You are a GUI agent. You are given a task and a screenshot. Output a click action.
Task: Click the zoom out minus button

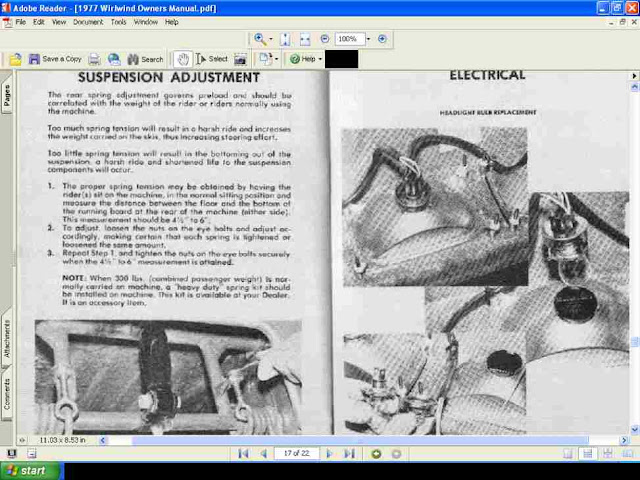tap(324, 39)
